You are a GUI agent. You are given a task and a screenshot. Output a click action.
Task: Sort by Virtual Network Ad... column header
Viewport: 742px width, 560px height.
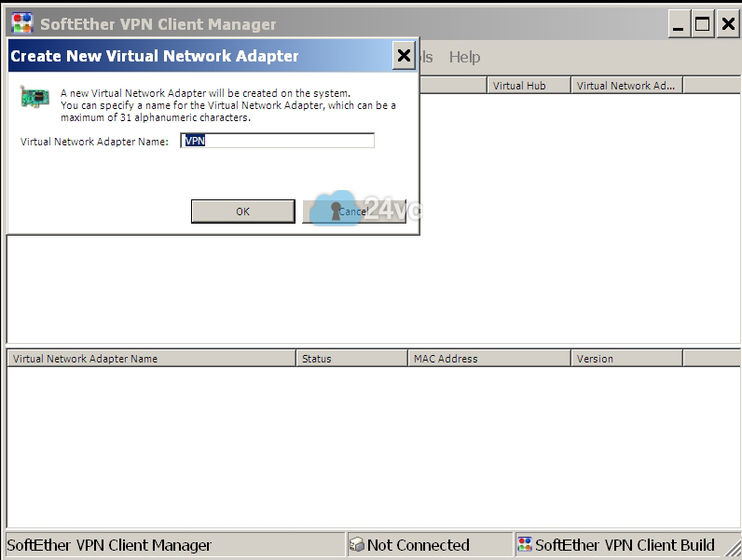(x=626, y=86)
